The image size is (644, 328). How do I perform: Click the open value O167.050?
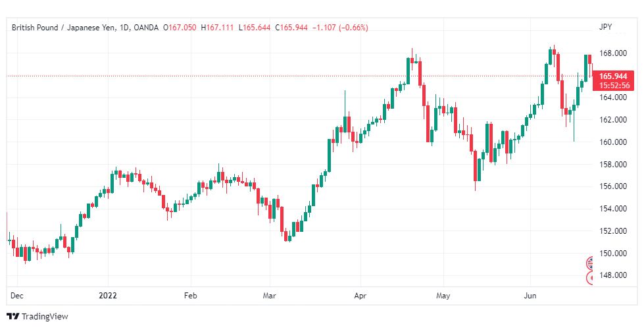click(182, 27)
